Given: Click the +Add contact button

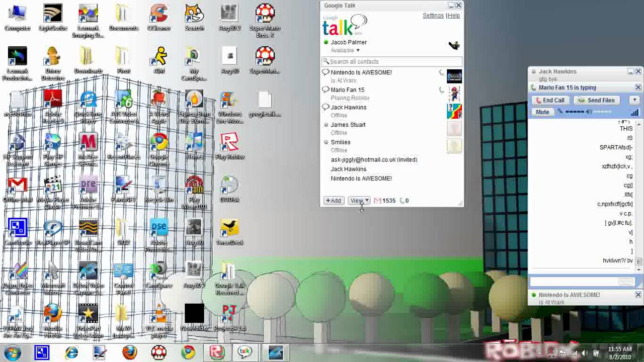Looking at the screenshot, I should tap(333, 201).
